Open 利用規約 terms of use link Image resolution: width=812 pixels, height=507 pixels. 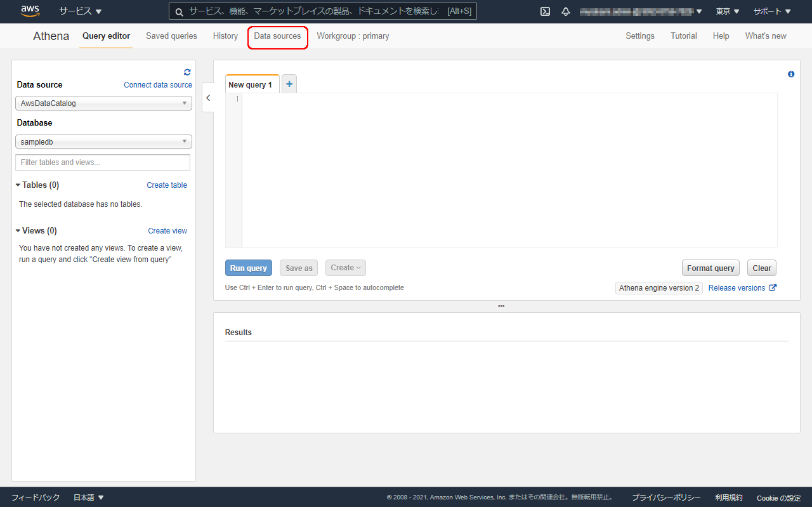[729, 498]
